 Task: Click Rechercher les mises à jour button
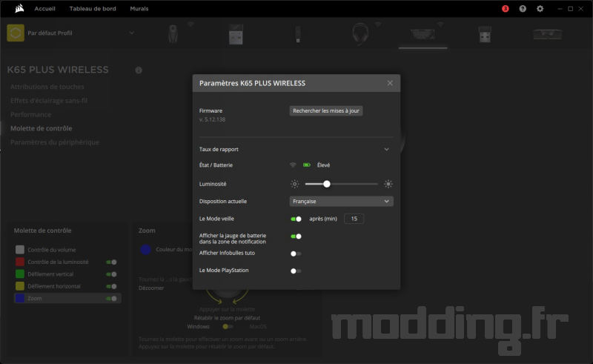click(x=326, y=111)
